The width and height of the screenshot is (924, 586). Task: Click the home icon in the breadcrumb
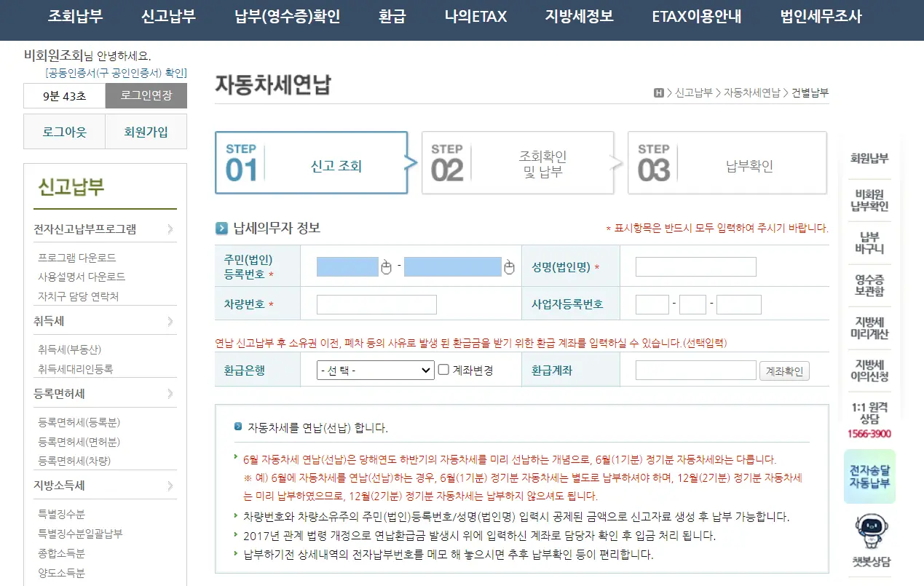point(658,93)
